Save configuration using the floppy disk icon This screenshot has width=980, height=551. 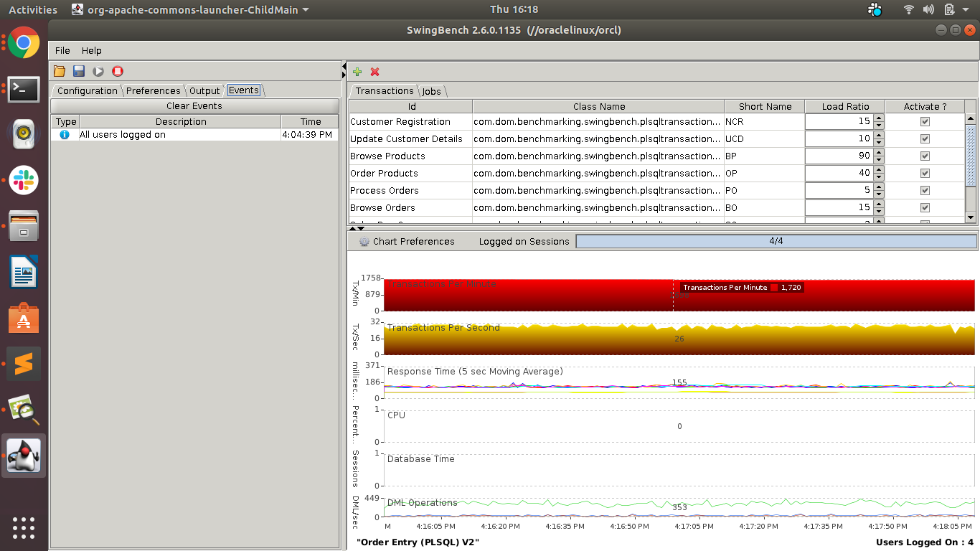click(x=79, y=71)
